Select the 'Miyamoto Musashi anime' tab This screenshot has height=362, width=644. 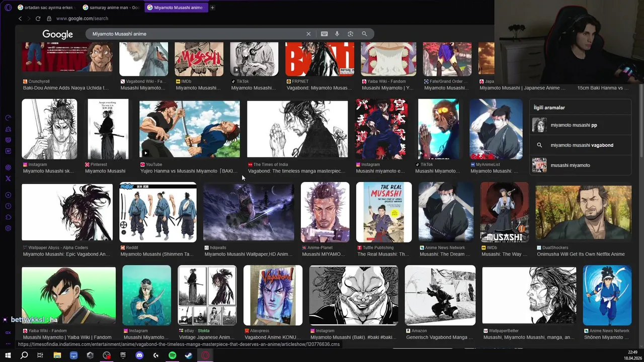(x=176, y=8)
